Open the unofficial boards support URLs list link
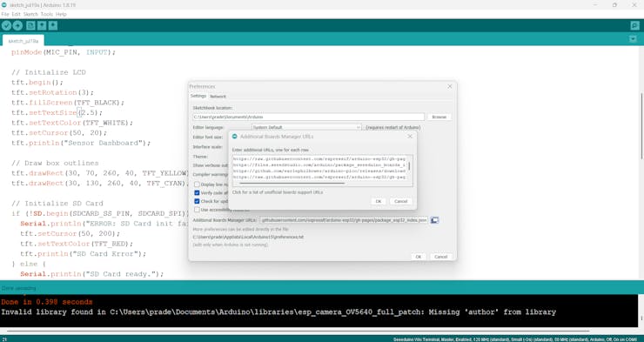Image resolution: width=644 pixels, height=342 pixels. (278, 192)
